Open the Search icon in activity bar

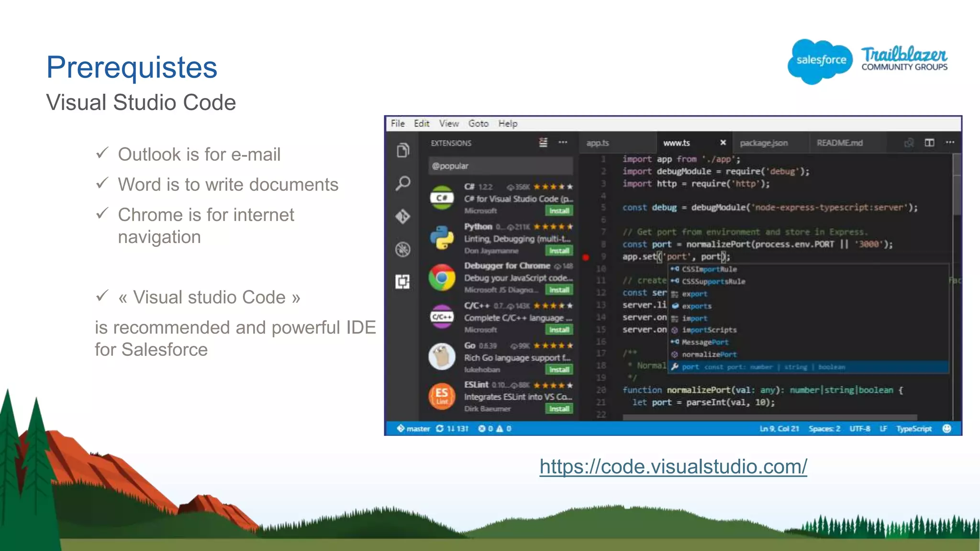pyautogui.click(x=403, y=183)
